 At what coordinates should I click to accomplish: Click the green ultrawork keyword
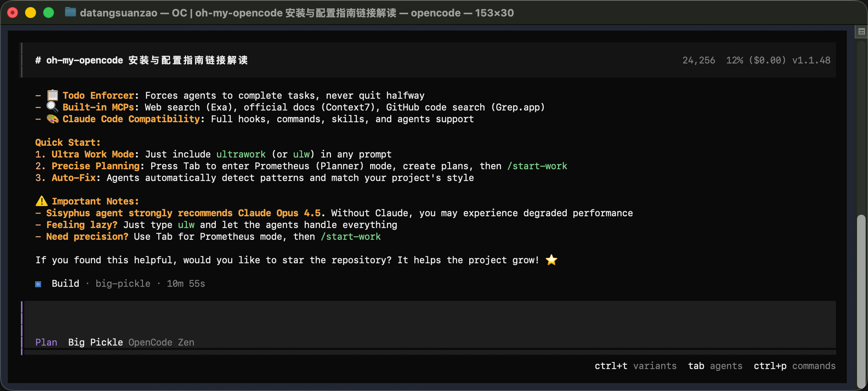click(x=241, y=154)
